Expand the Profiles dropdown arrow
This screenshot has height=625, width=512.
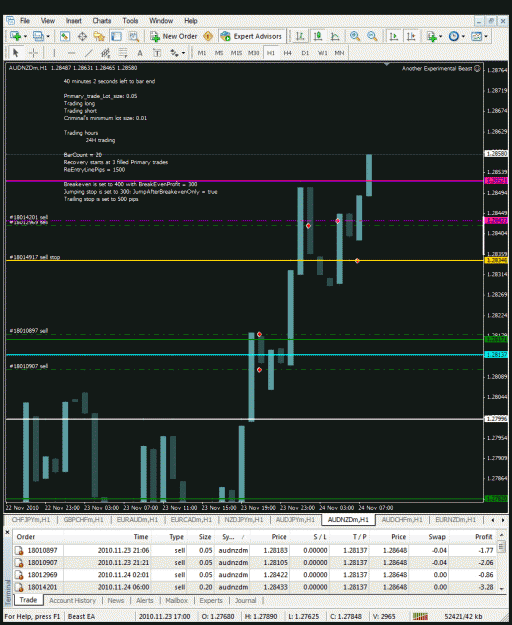click(48, 36)
